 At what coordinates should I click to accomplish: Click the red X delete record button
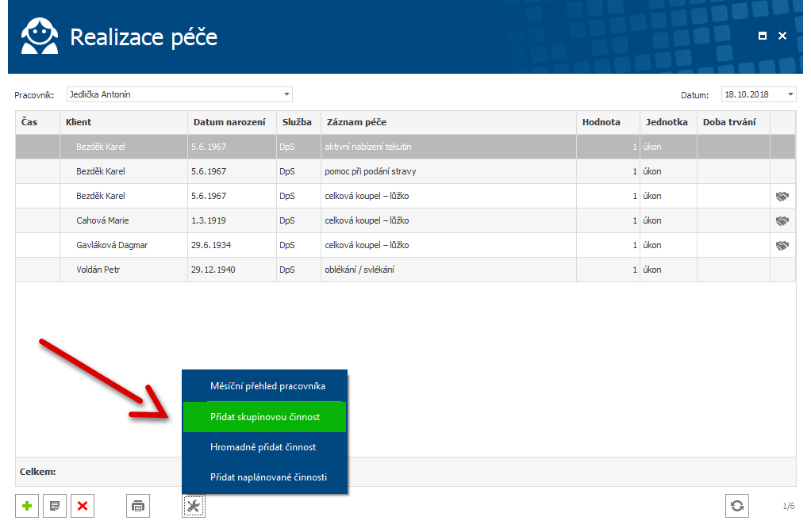83,506
